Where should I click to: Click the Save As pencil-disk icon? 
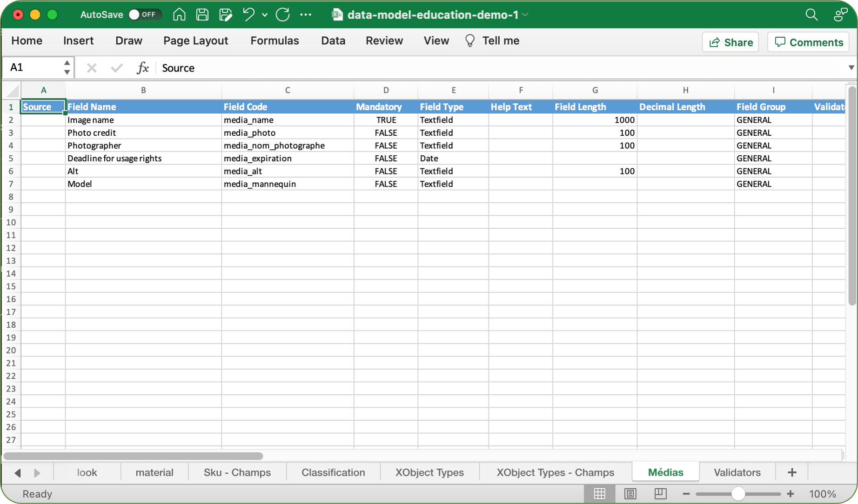click(226, 14)
